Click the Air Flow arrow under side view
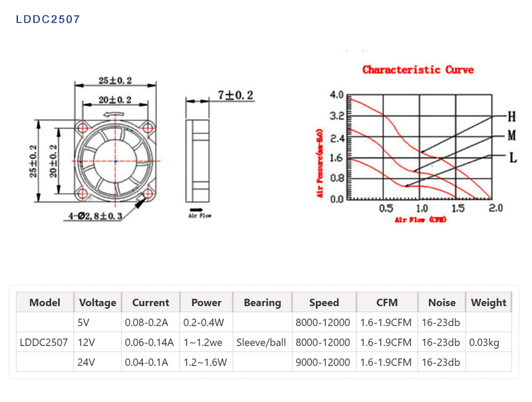 click(x=199, y=214)
